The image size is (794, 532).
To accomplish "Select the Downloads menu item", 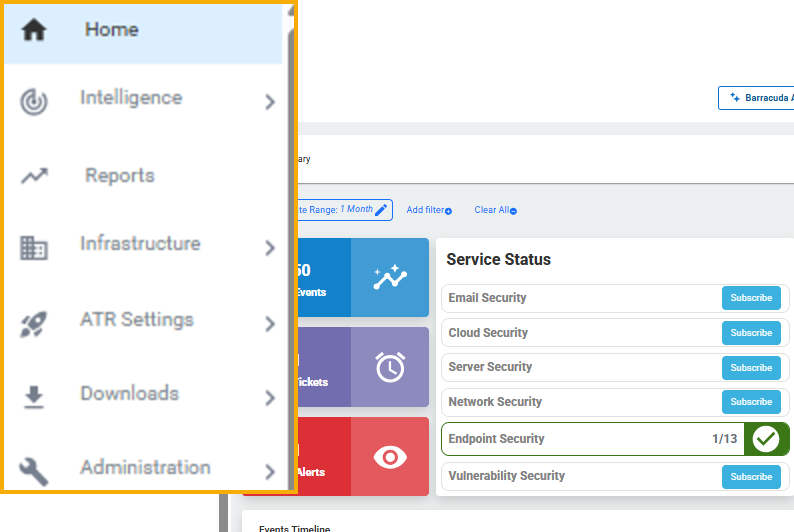I will 129,394.
